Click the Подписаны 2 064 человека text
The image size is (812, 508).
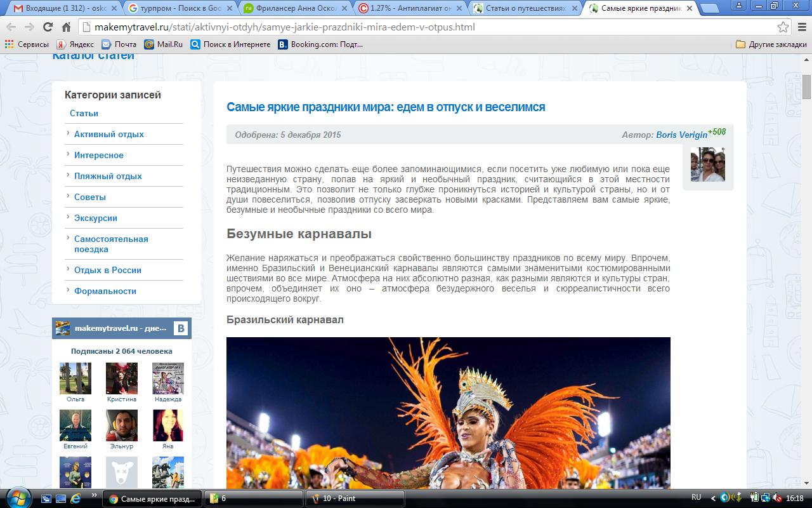pos(122,351)
